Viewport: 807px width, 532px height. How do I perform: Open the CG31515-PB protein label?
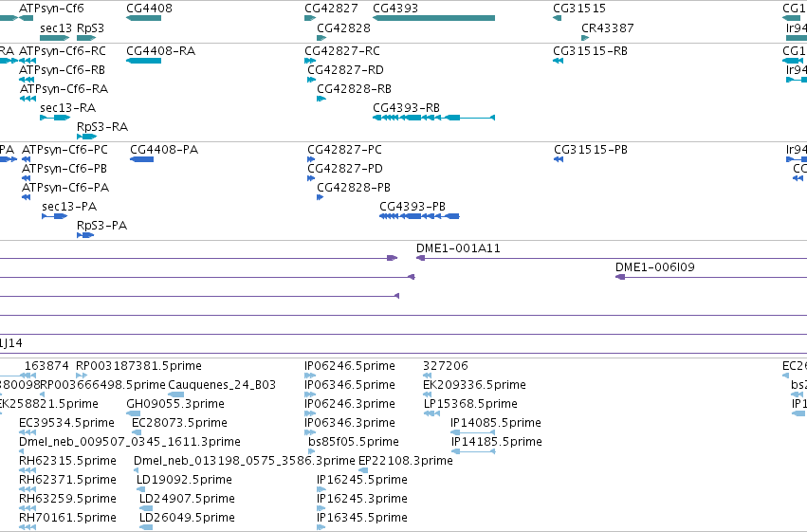[x=591, y=150]
